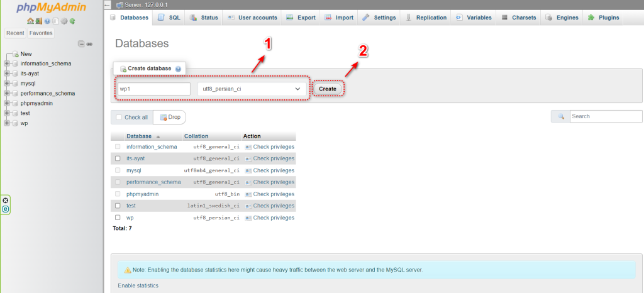Image resolution: width=644 pixels, height=293 pixels.
Task: Switch to the Export tab
Action: click(x=301, y=18)
